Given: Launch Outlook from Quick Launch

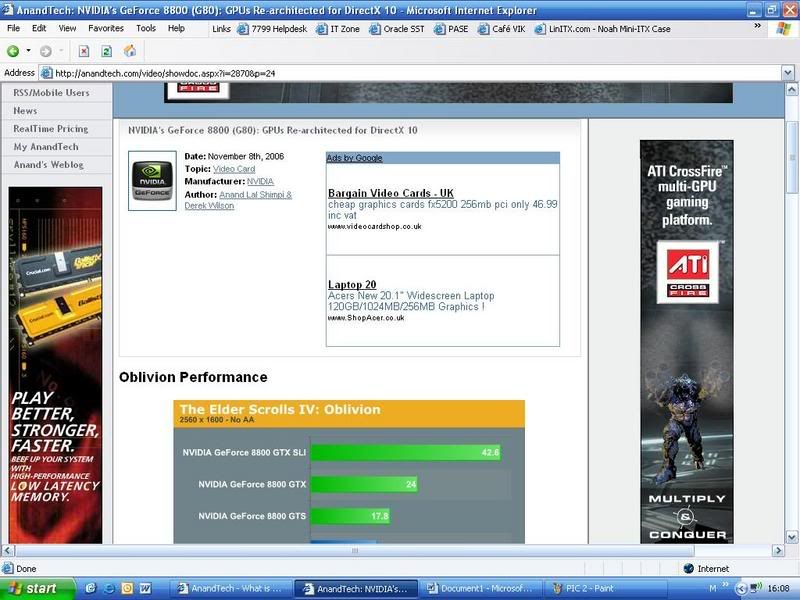Looking at the screenshot, I should click(x=127, y=588).
